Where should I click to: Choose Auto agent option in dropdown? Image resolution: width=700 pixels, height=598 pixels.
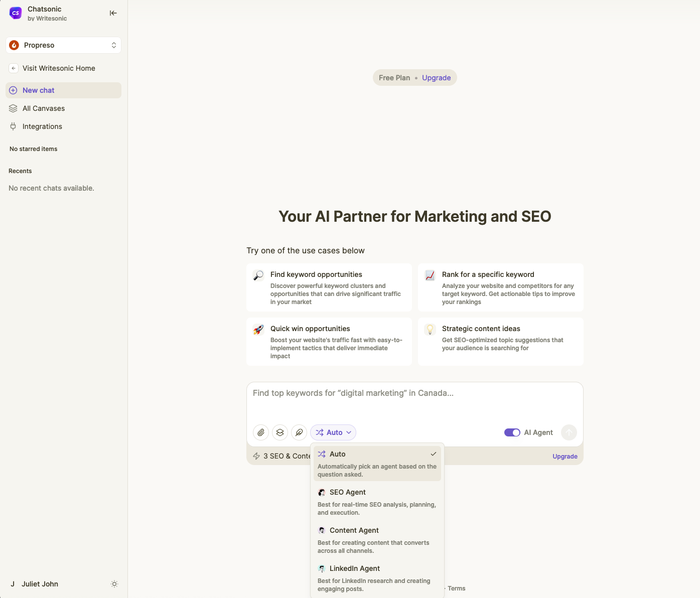[377, 464]
